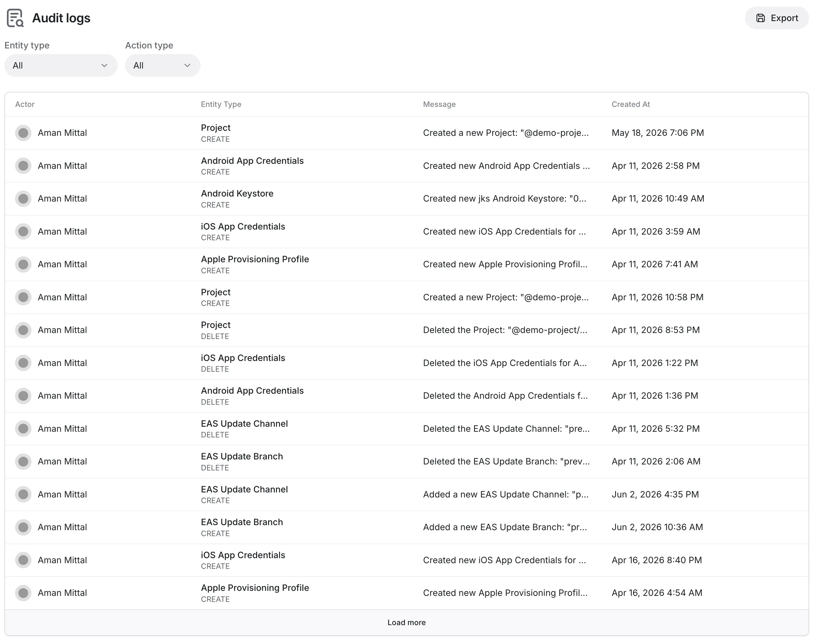816x644 pixels.
Task: Click avatar in EAS Update Branch DELETE row
Action: coord(23,462)
